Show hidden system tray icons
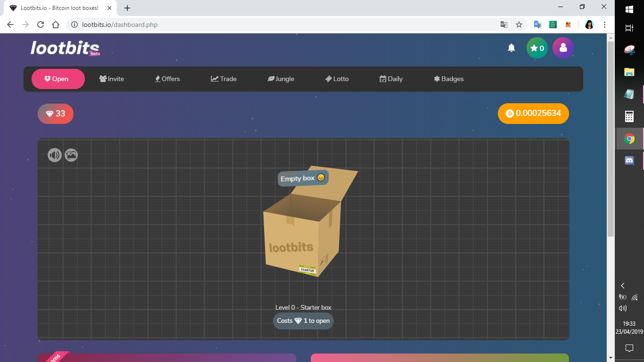Viewport: 644px width, 362px height. 623,286
